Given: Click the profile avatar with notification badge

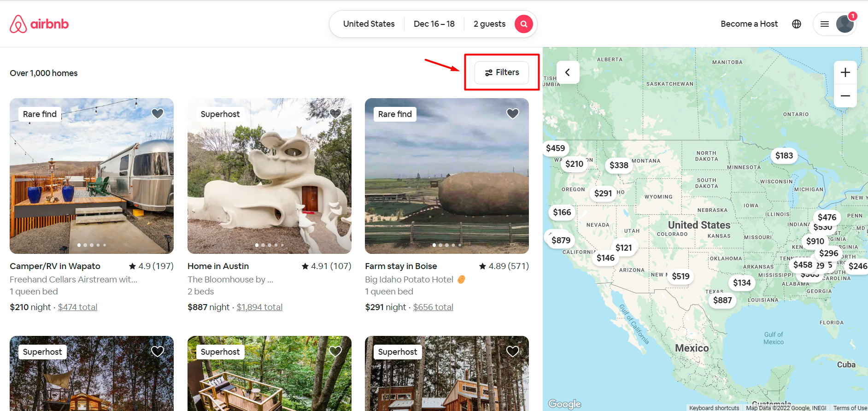Looking at the screenshot, I should click(845, 24).
